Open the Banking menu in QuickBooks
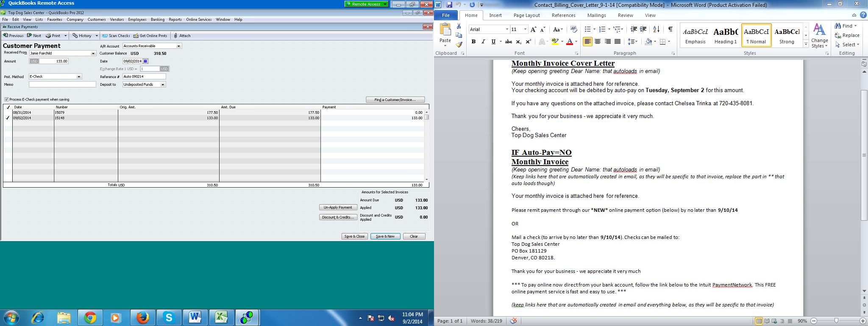This screenshot has width=868, height=326. pyautogui.click(x=158, y=20)
